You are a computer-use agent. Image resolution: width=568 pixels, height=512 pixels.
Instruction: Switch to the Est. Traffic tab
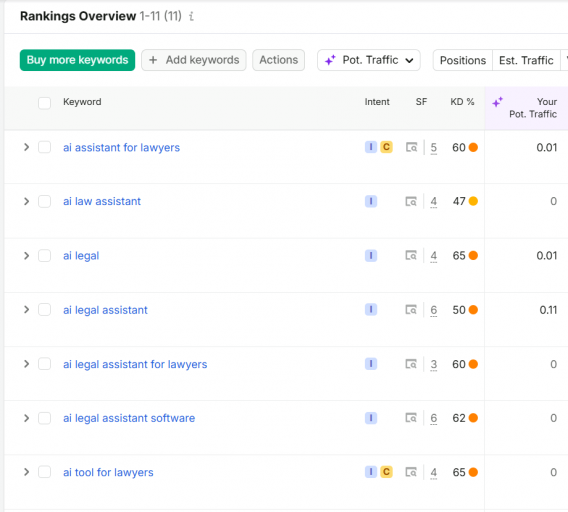(526, 60)
